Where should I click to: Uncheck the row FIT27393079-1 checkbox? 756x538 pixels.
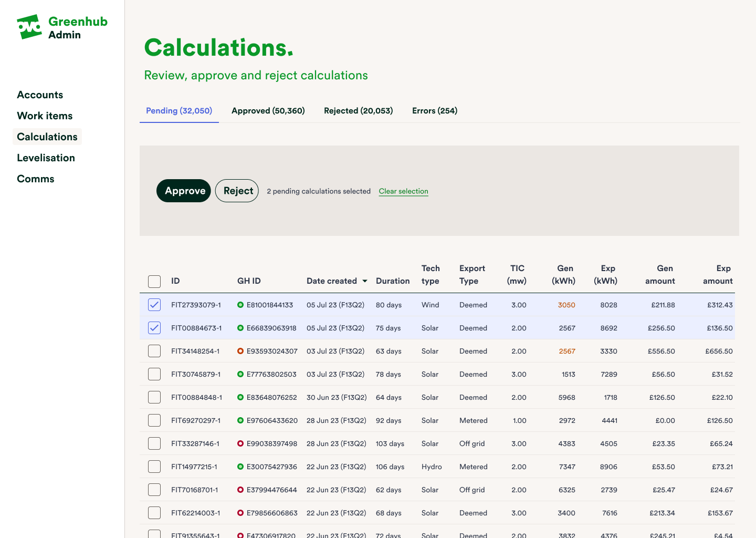(154, 305)
